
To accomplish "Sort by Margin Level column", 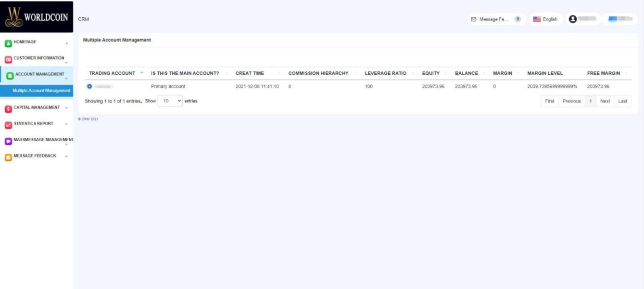I will click(x=554, y=73).
